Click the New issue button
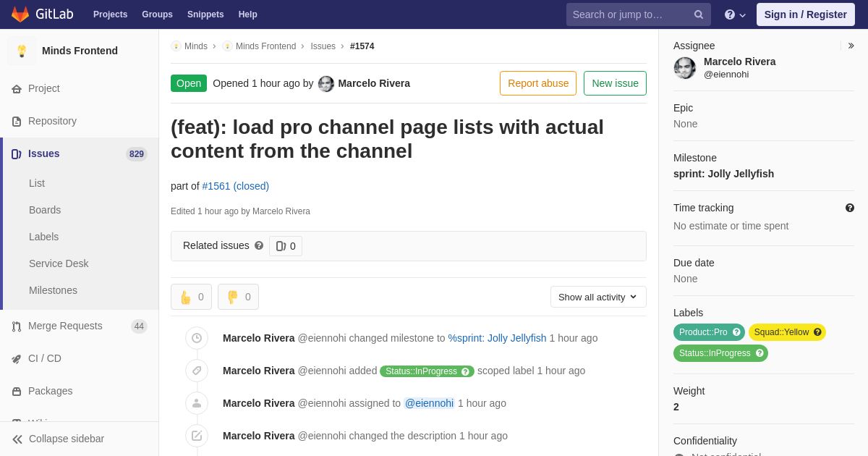The height and width of the screenshot is (456, 868). click(615, 83)
